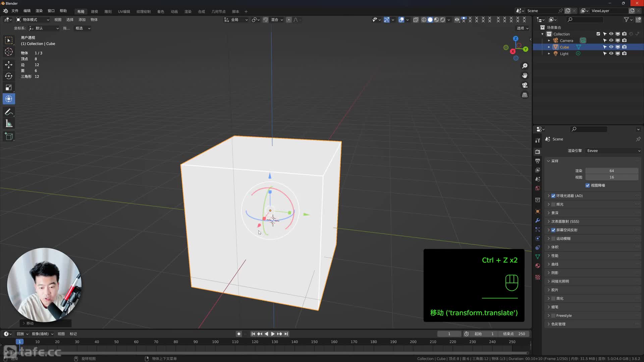The width and height of the screenshot is (644, 362).
Task: Enable the 运动模糊 checkbox
Action: [x=552, y=238]
